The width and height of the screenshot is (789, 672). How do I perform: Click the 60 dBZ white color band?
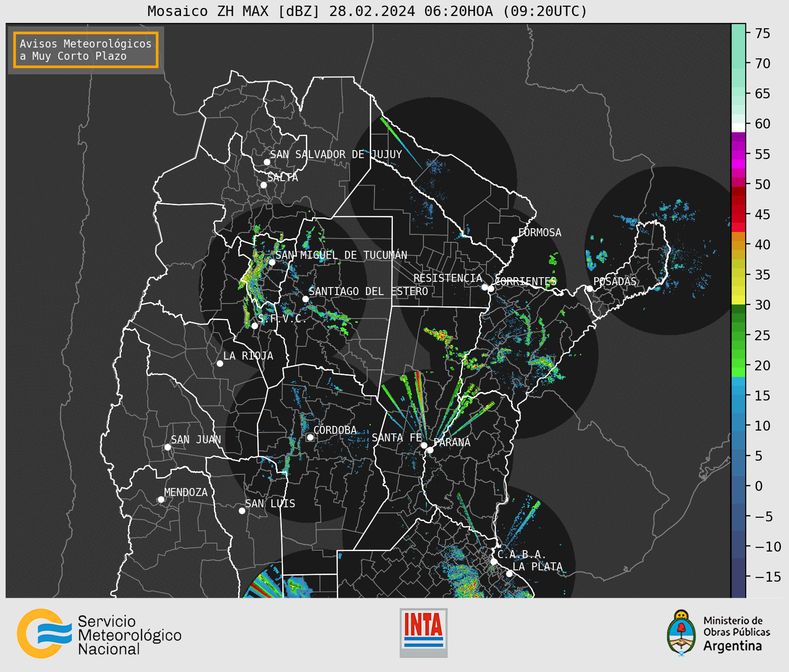pyautogui.click(x=738, y=128)
